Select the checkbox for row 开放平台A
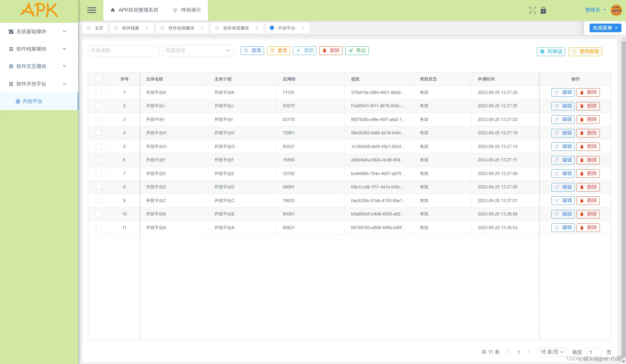This screenshot has width=626, height=364. coord(99,228)
